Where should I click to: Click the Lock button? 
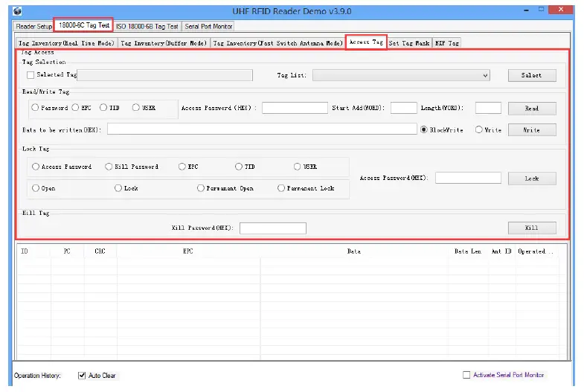point(532,179)
